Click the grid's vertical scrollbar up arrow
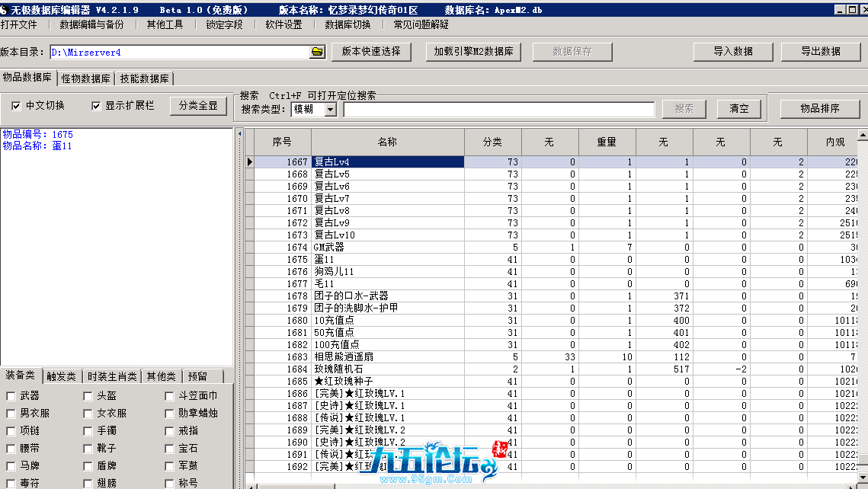This screenshot has height=489, width=868. [x=862, y=136]
